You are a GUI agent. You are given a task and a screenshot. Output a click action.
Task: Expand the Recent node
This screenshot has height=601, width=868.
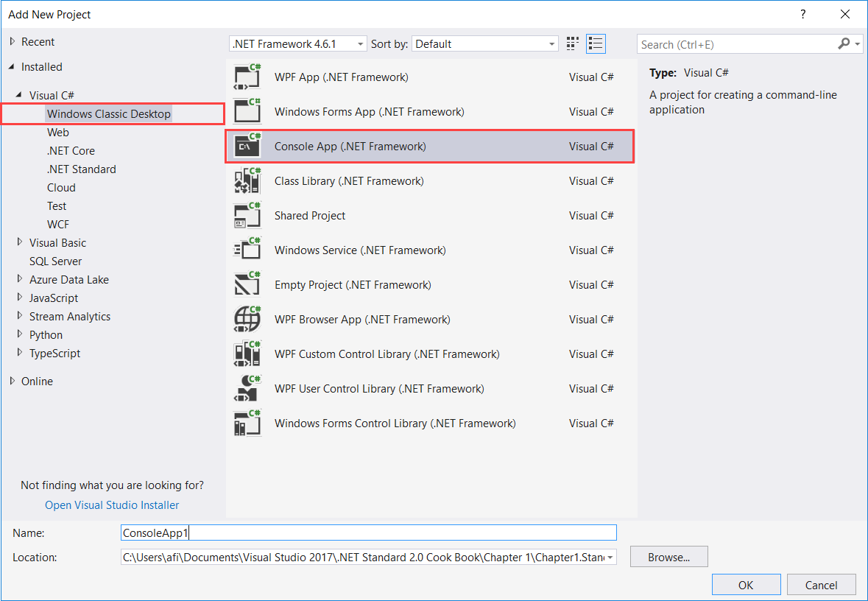pyautogui.click(x=13, y=41)
